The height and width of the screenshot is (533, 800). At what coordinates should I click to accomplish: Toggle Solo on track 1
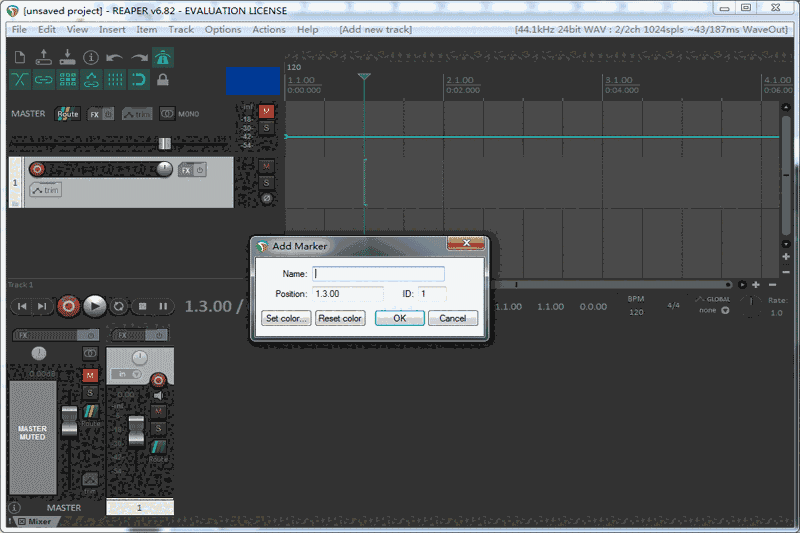[266, 183]
